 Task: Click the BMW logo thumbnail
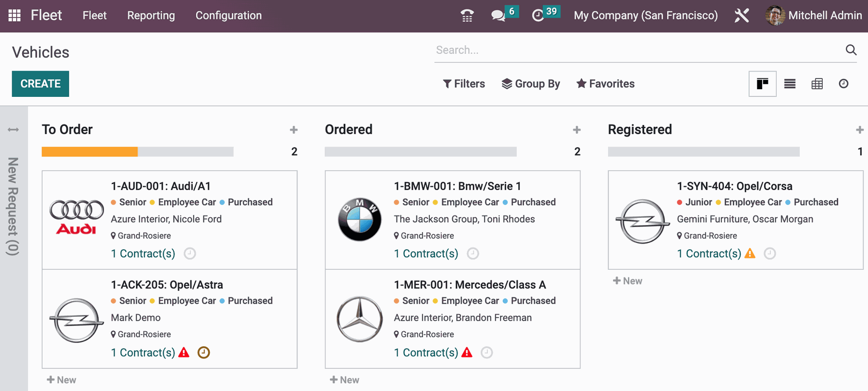[x=360, y=219]
